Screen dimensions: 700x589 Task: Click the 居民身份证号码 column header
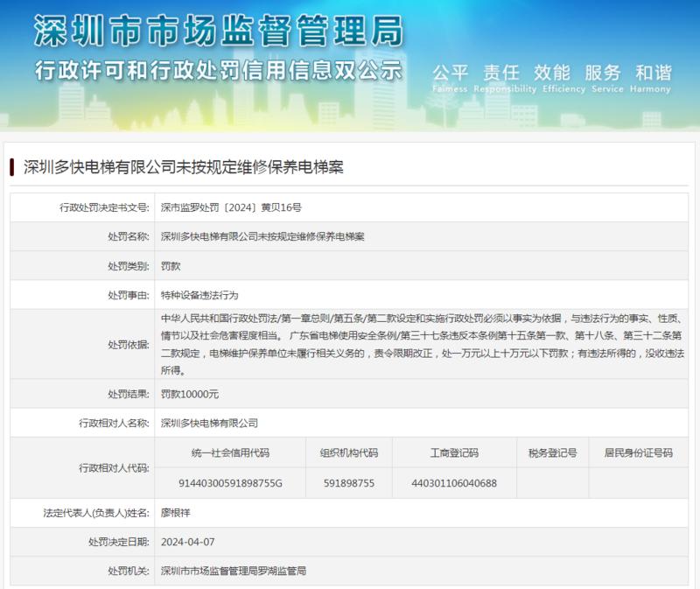[x=639, y=452]
